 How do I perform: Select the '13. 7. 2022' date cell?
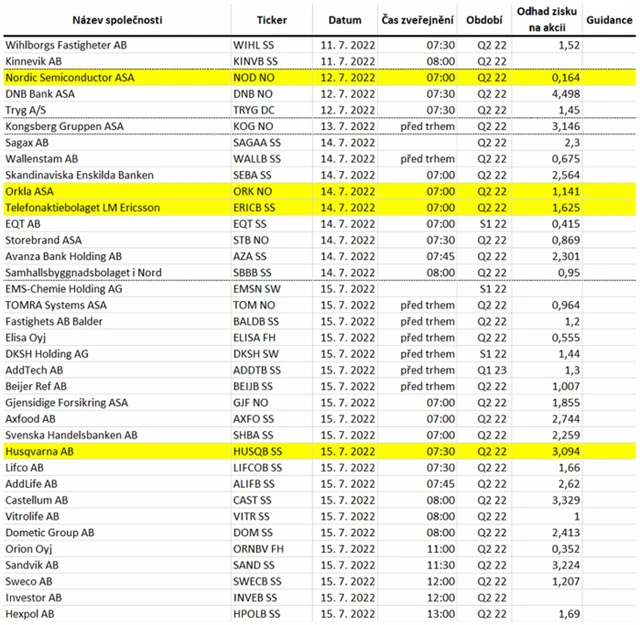[347, 127]
